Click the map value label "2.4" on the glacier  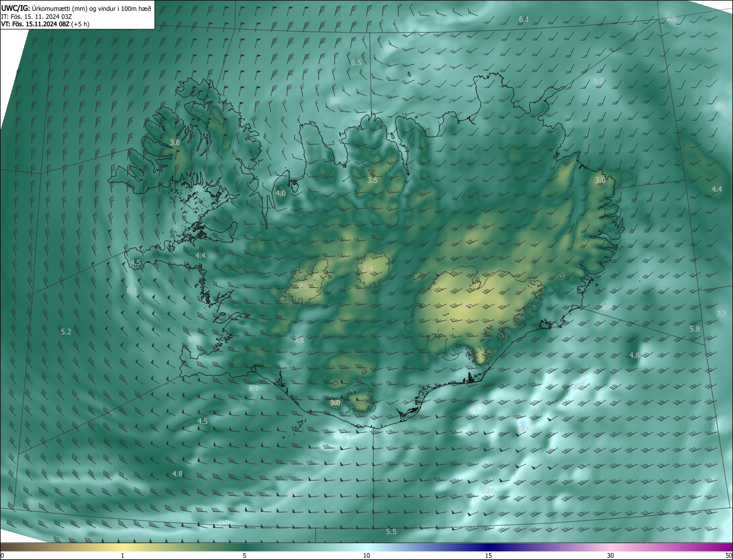(368, 269)
